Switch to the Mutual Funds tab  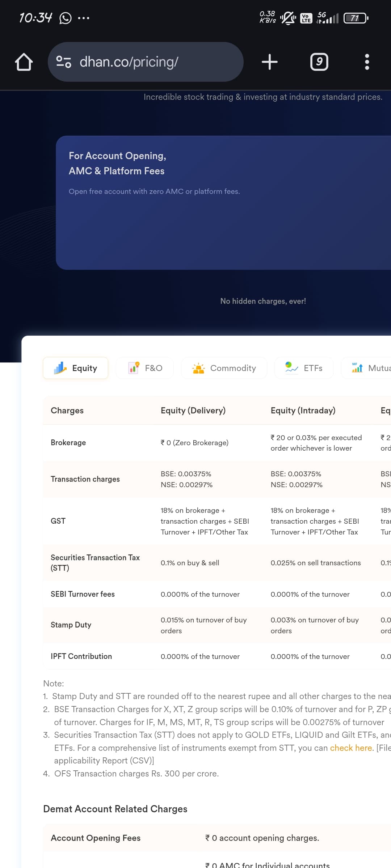(366, 368)
